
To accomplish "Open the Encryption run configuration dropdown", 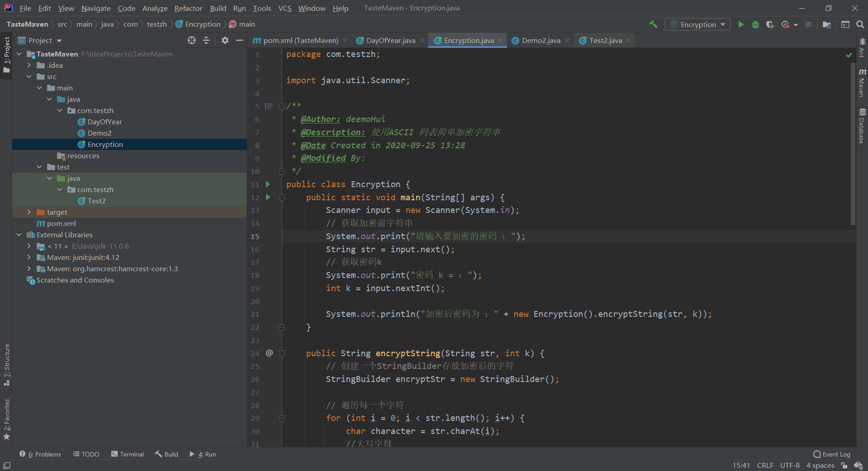I will [x=697, y=24].
